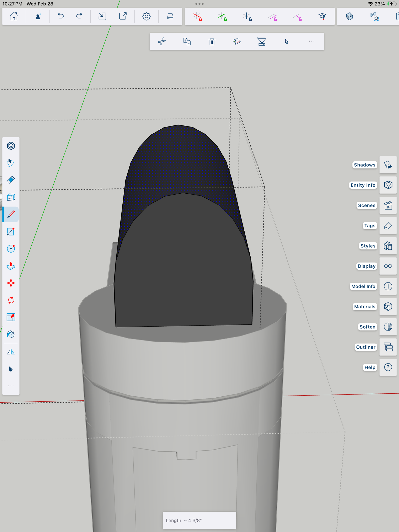Expand more options in selection toolbar
Viewport: 399px width, 532px height.
pos(312,41)
